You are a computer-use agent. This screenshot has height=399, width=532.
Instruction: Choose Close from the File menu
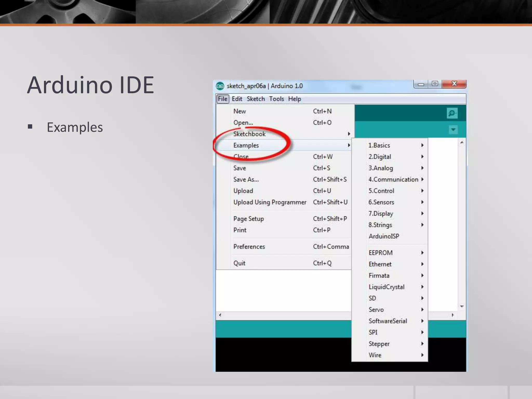[284, 157]
